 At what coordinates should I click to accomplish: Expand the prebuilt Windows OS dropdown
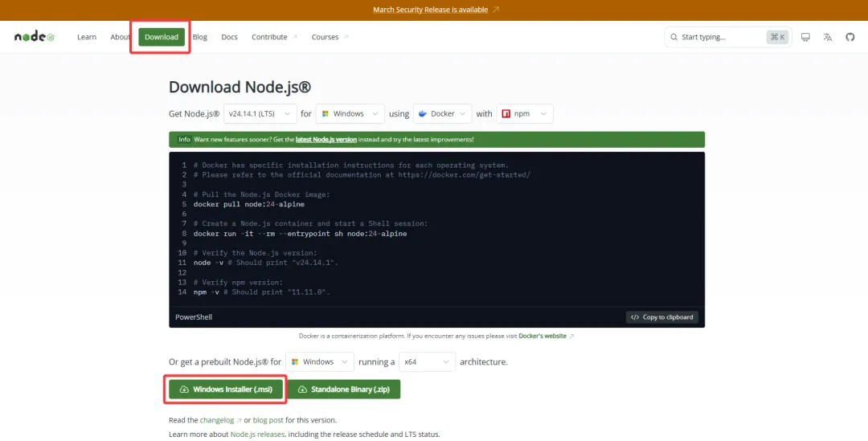[x=320, y=361]
